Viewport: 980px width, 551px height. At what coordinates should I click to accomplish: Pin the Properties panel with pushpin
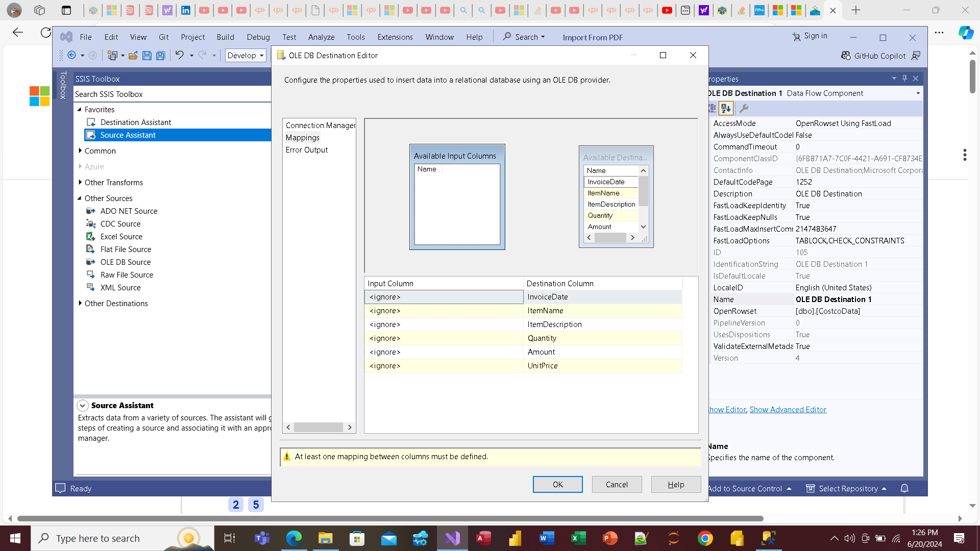(904, 79)
